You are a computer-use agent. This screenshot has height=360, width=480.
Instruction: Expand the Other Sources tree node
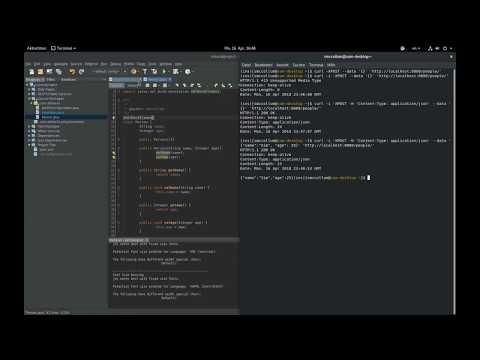[x=29, y=131]
